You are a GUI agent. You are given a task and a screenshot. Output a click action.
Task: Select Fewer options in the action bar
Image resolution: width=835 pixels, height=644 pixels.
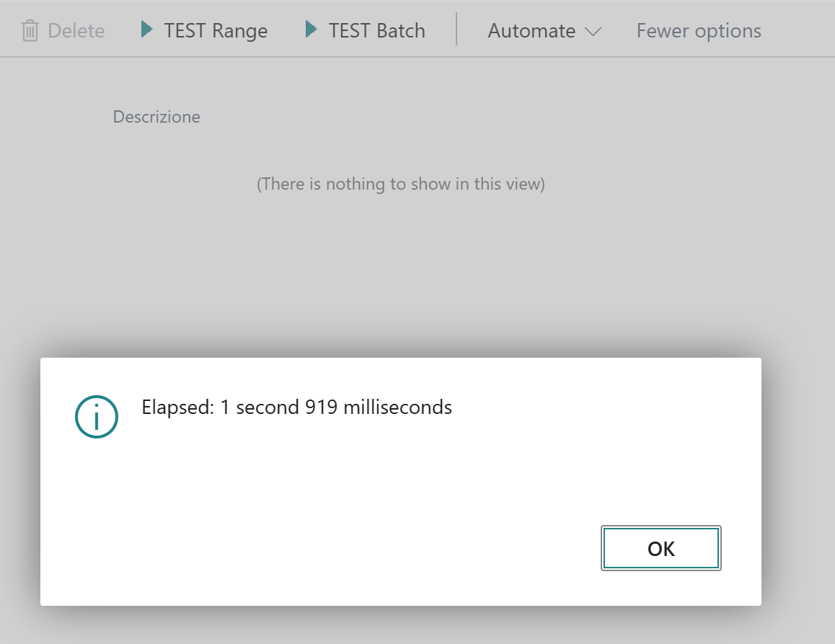(699, 31)
